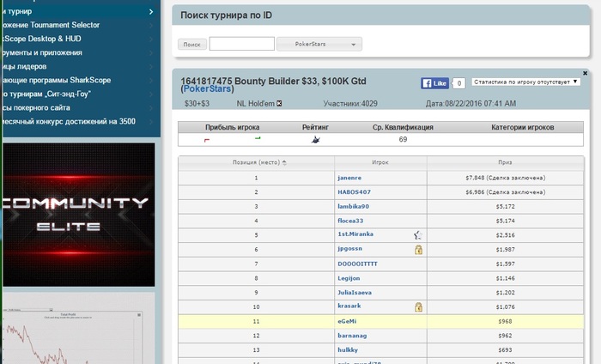Click the Community Elite banner
This screenshot has width=601, height=364.
pos(79,215)
